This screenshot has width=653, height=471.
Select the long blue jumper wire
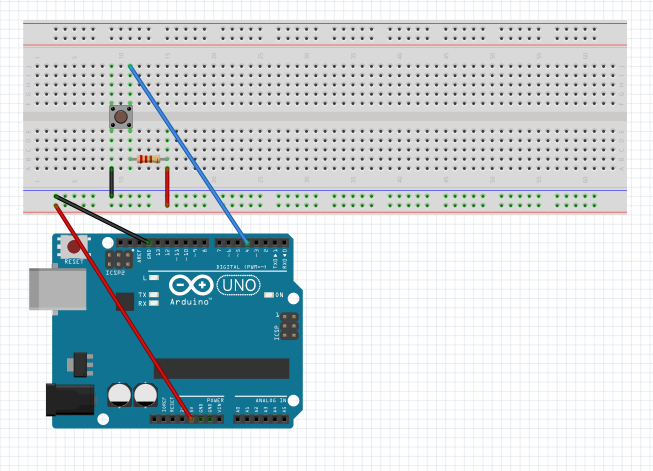click(188, 154)
